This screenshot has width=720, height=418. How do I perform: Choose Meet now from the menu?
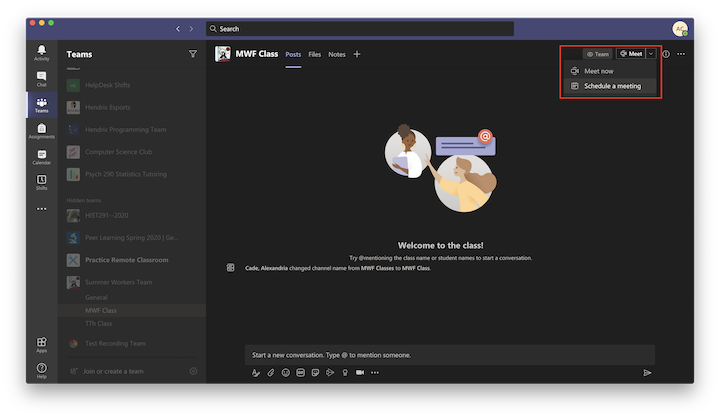coord(610,71)
